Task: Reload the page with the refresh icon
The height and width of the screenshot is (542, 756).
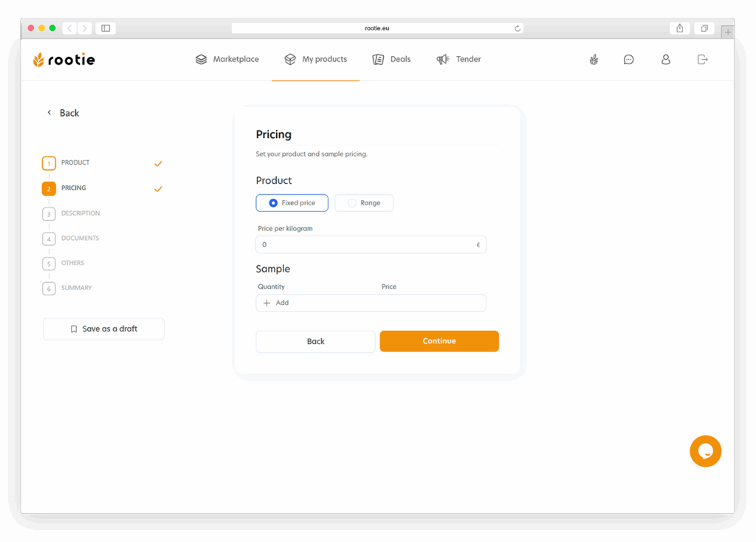Action: (x=518, y=28)
